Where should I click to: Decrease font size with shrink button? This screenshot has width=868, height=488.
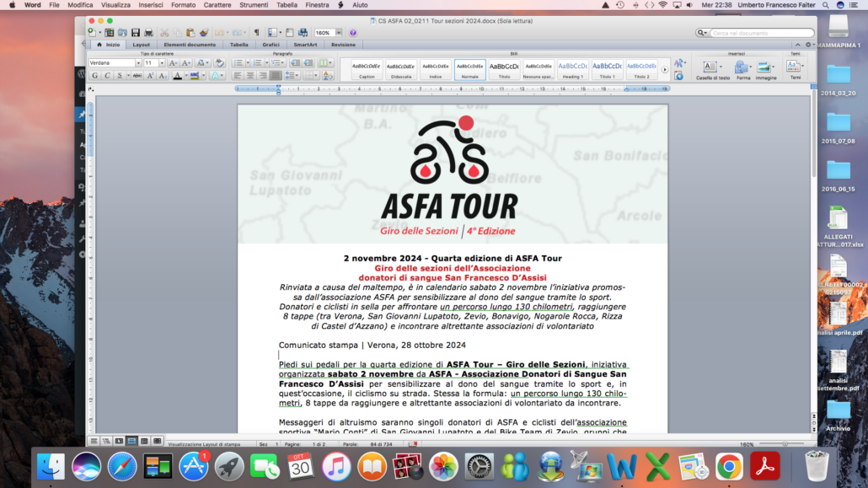pos(186,63)
